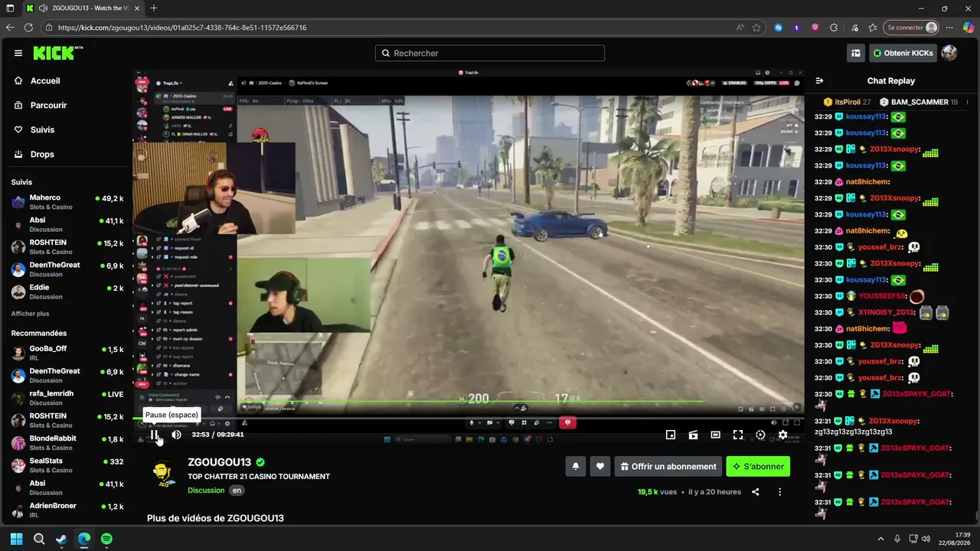
Task: Open the pink shield extension icon
Action: [815, 28]
